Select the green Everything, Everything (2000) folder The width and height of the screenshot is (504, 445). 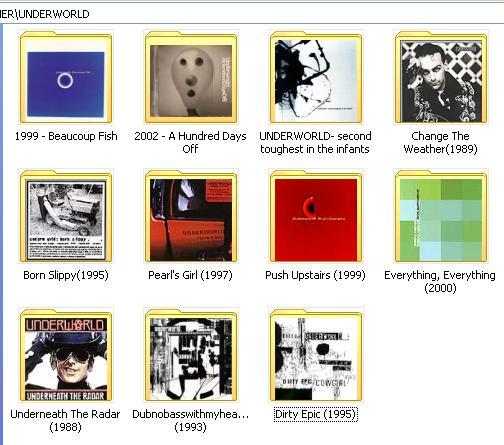pyautogui.click(x=441, y=216)
